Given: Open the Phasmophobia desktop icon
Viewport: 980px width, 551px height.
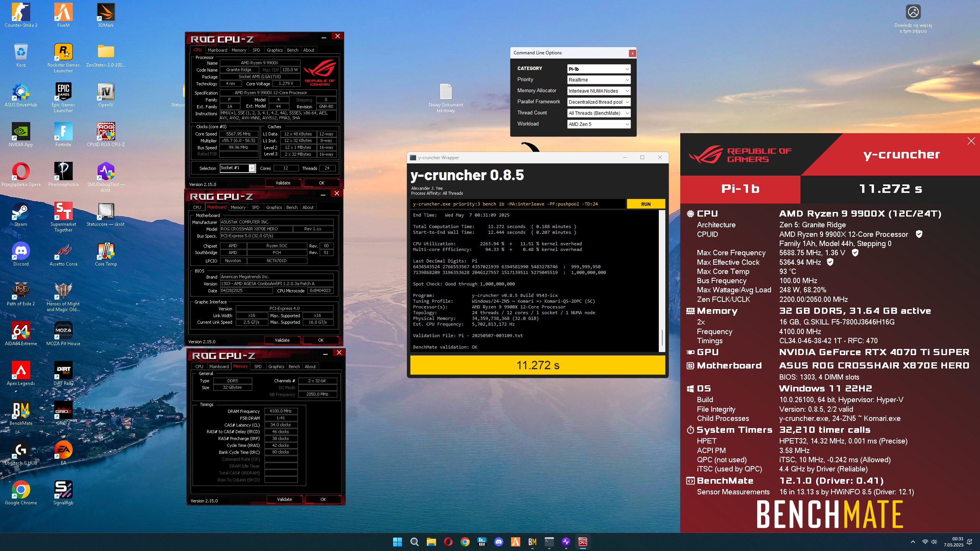Looking at the screenshot, I should (x=63, y=174).
